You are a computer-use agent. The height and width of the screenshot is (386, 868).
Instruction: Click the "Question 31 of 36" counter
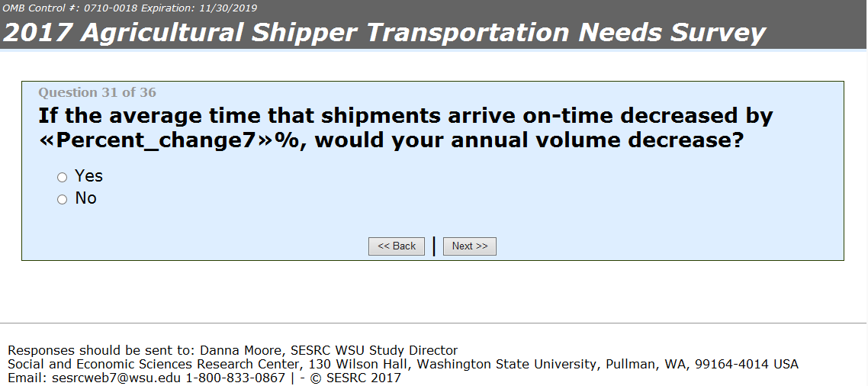[97, 92]
